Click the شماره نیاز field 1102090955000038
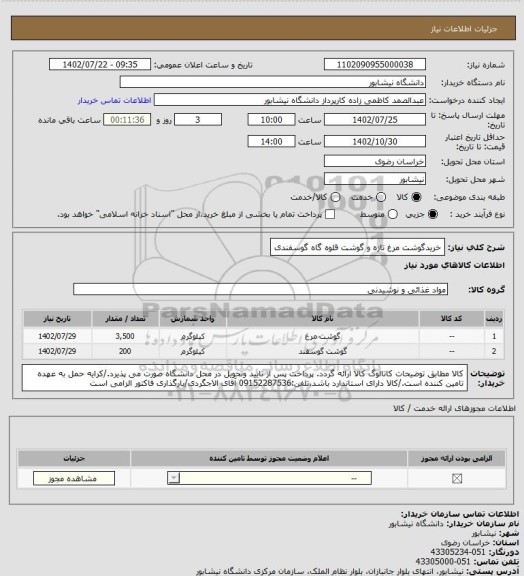The height and width of the screenshot is (576, 524). [375, 64]
